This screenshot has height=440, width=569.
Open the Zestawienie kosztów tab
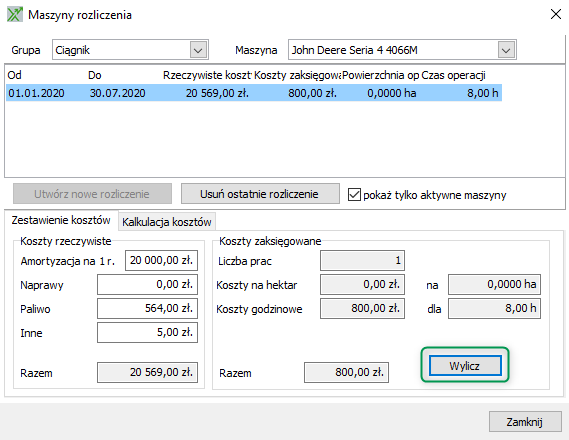point(61,220)
